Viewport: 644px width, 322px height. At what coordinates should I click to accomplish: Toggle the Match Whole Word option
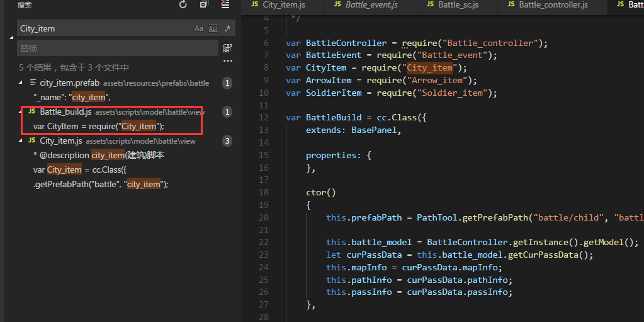tap(213, 28)
